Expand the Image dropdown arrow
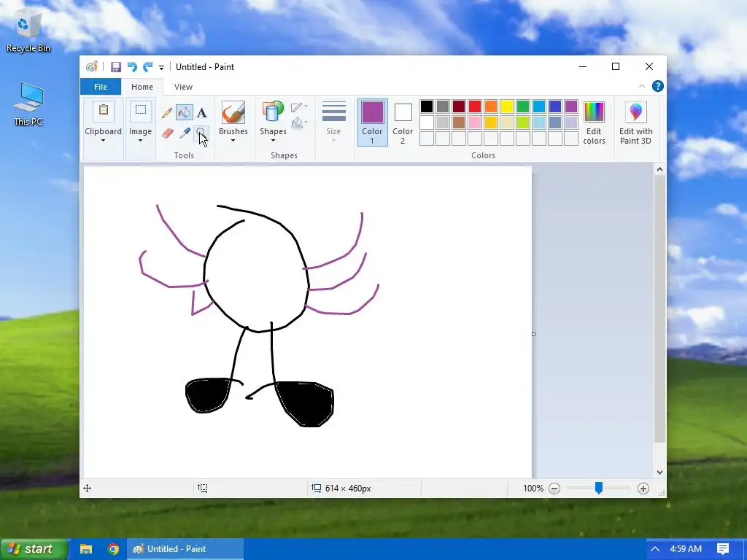 141,141
